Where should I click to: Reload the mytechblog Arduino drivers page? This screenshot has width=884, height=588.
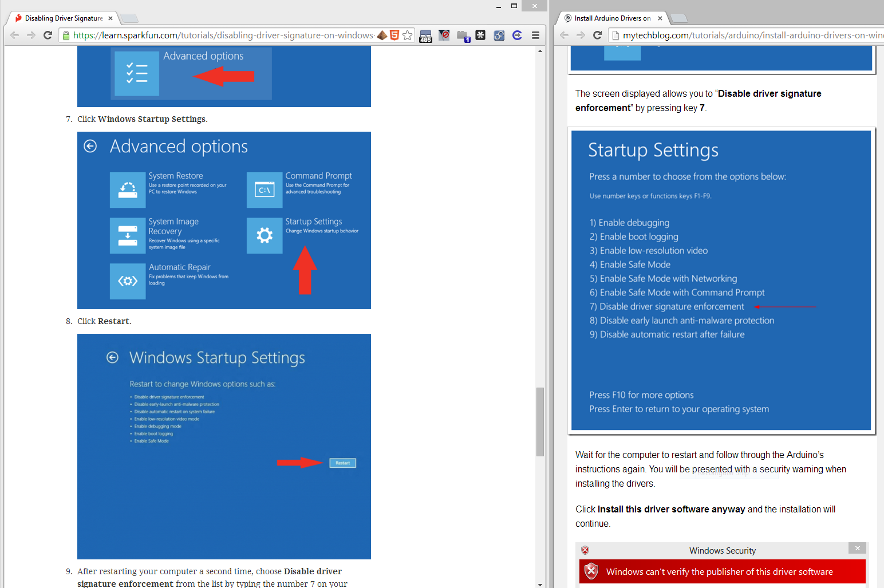597,35
